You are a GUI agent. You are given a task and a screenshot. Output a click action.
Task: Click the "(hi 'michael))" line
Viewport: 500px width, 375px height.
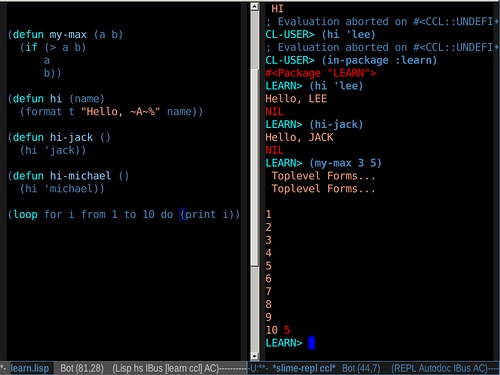click(x=62, y=189)
